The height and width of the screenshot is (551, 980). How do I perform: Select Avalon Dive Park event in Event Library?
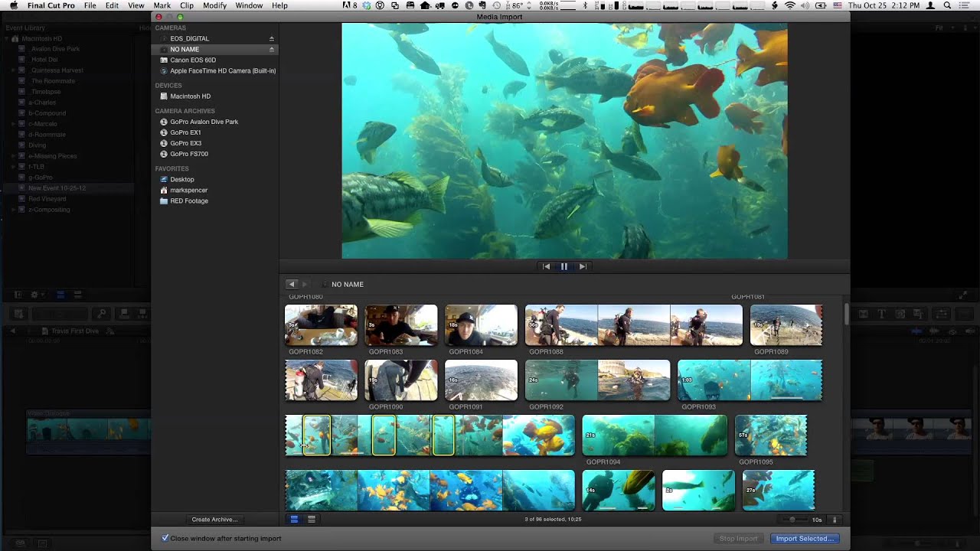point(55,49)
